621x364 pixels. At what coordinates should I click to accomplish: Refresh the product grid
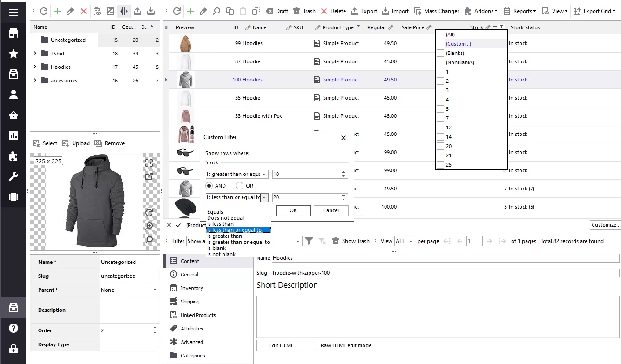point(176,10)
